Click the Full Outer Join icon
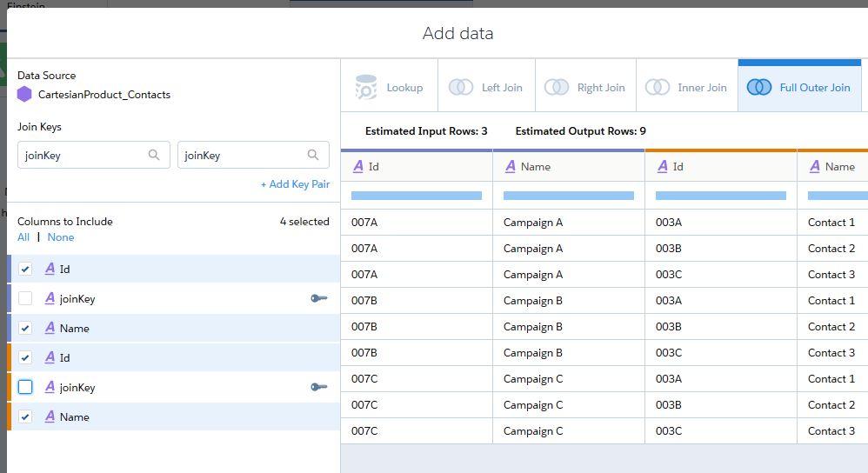Viewport: 868px width, 473px height. [759, 87]
